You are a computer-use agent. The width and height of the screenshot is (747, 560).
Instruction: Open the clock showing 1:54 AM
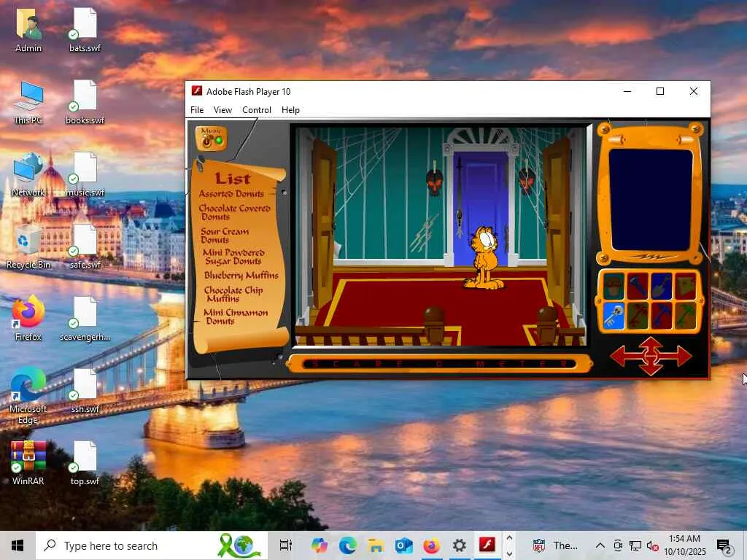click(684, 545)
